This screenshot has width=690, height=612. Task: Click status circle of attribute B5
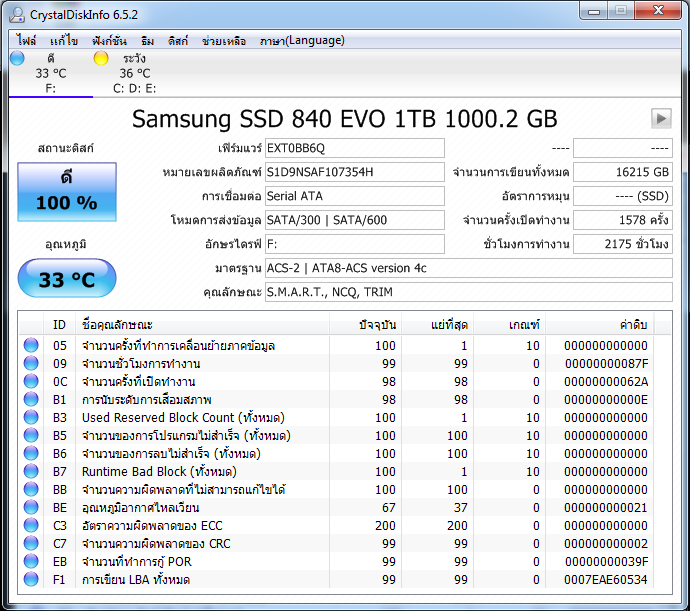coord(31,436)
